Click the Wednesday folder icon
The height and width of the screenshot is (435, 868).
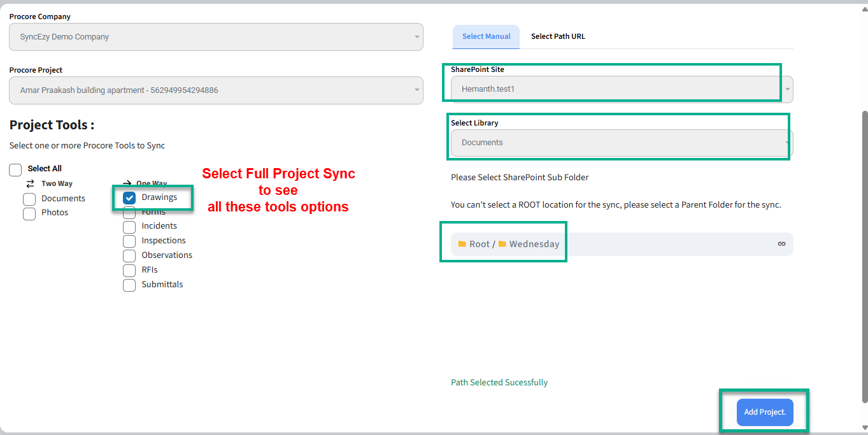point(502,244)
